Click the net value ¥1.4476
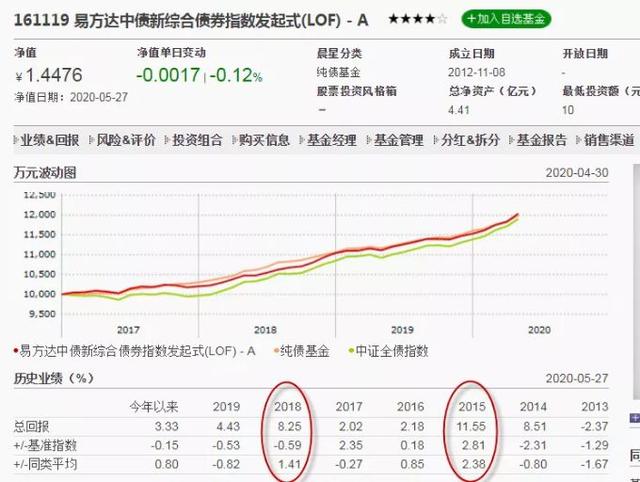Image resolution: width=640 pixels, height=482 pixels. pyautogui.click(x=49, y=75)
